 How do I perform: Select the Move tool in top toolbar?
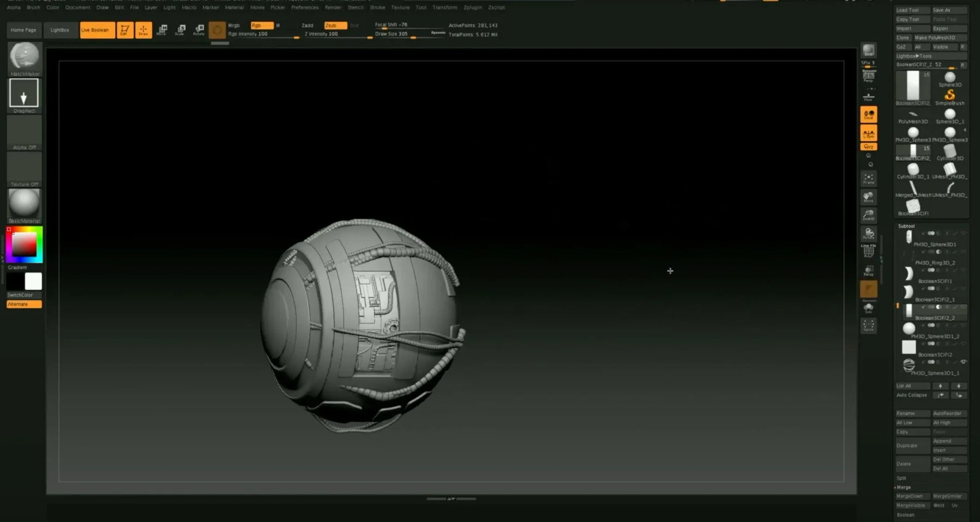162,30
